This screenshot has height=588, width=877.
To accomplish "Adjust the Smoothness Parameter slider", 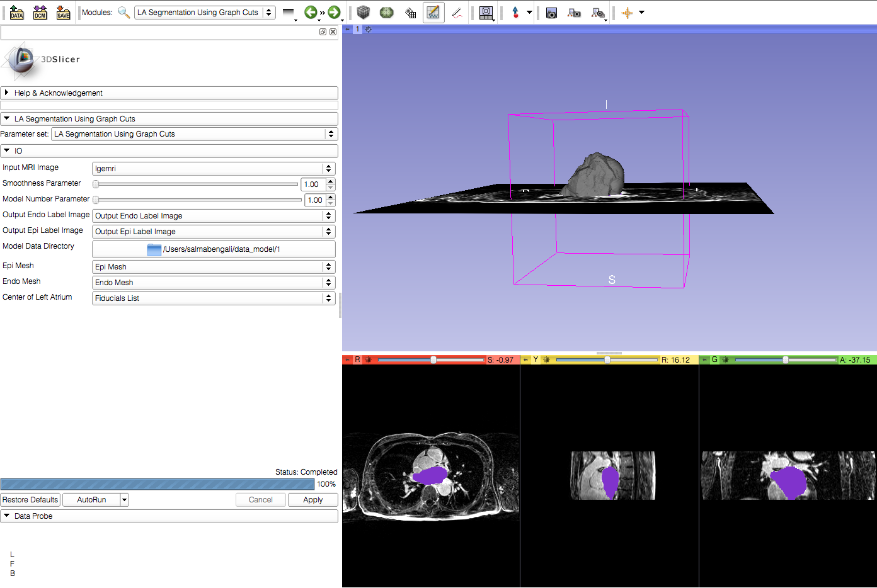I will [96, 184].
